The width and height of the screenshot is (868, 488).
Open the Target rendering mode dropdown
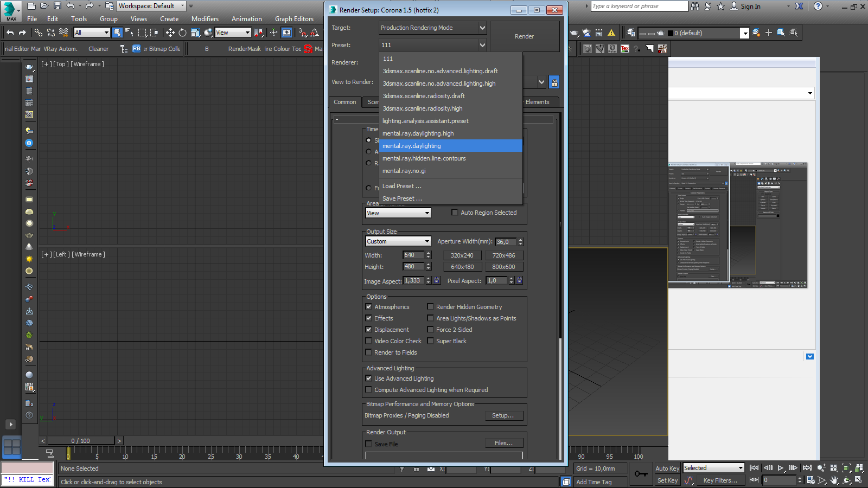tap(432, 28)
